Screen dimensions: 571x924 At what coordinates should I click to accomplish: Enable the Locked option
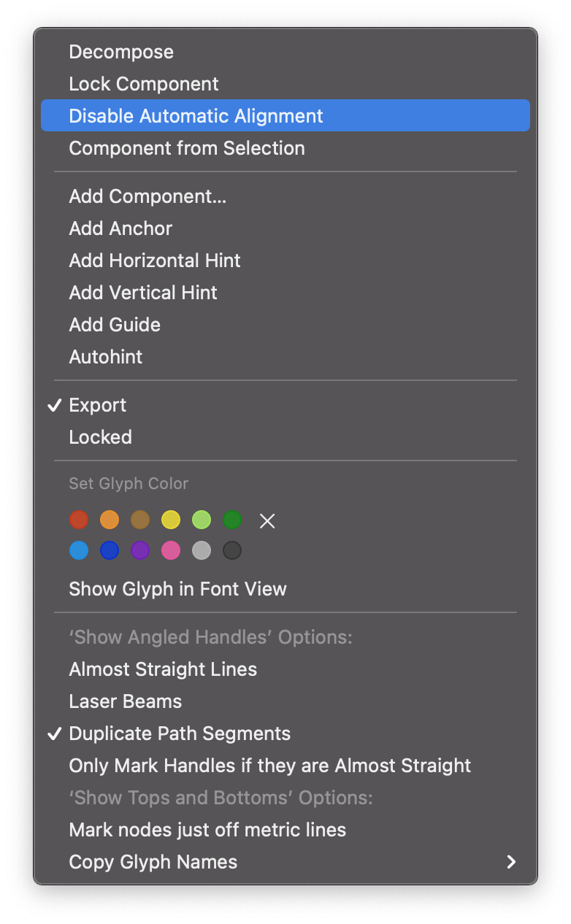coord(101,438)
